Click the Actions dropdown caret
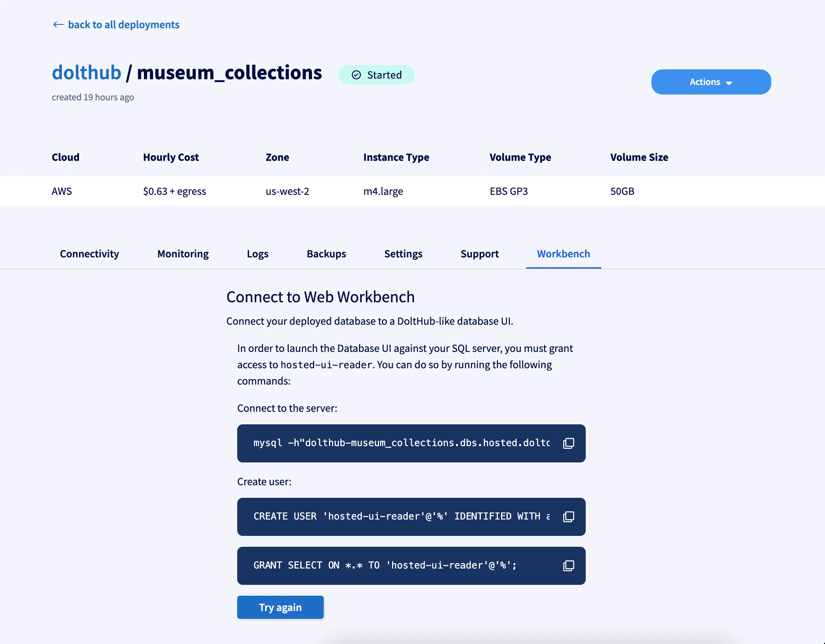 pyautogui.click(x=729, y=83)
